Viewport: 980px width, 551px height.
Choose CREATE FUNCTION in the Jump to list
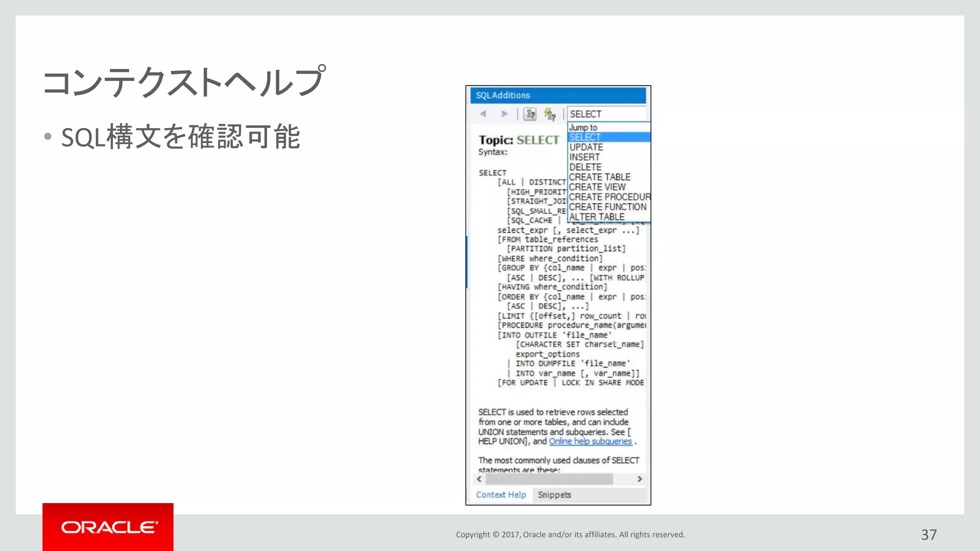point(609,207)
